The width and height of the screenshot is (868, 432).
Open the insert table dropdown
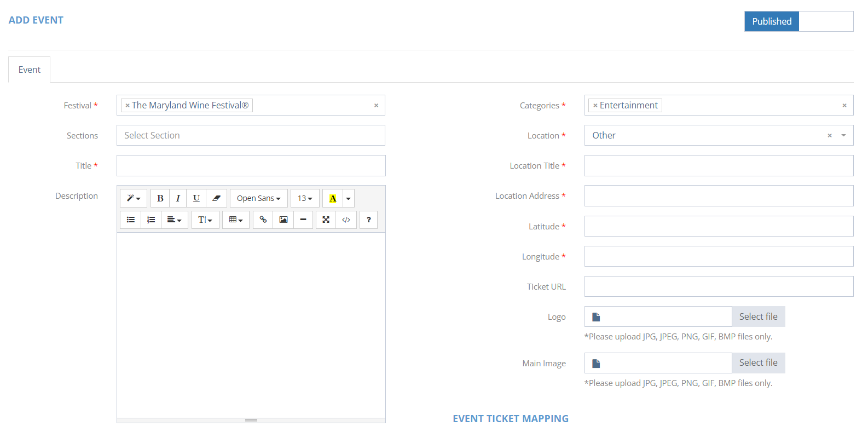click(x=236, y=220)
